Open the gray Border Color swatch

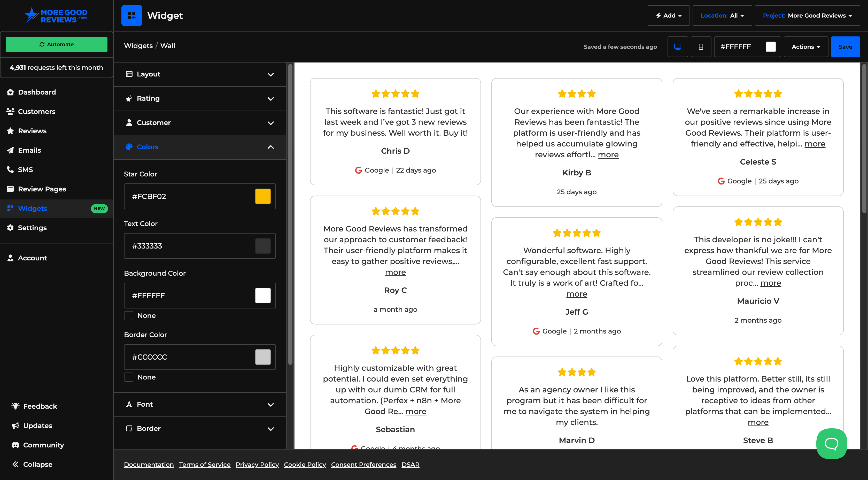coord(263,357)
